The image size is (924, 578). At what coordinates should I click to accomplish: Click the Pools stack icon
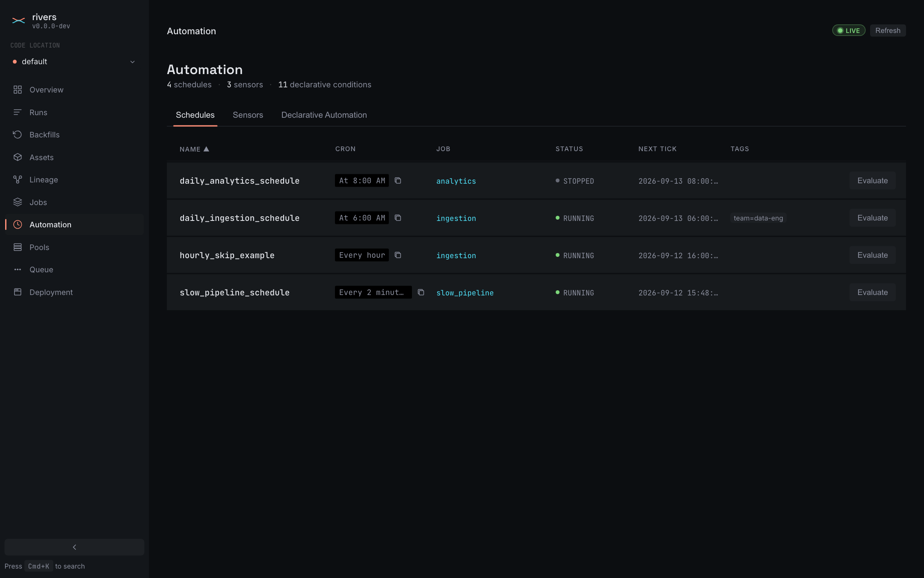click(18, 247)
